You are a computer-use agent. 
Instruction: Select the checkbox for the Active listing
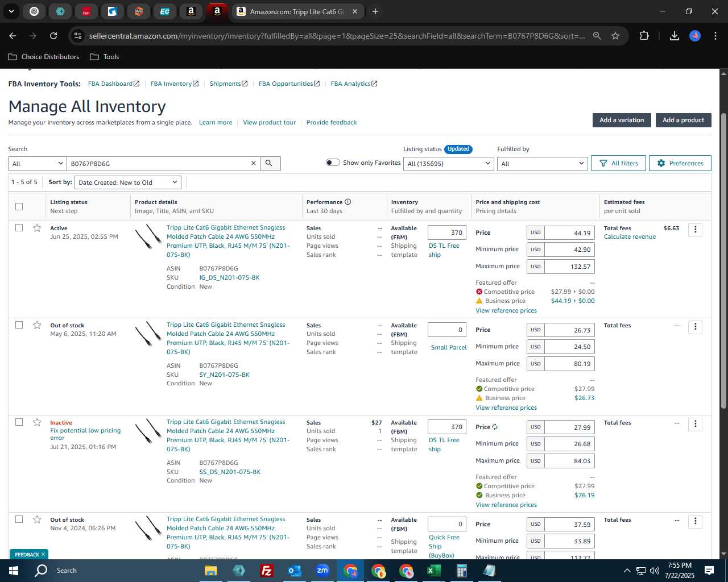coord(19,227)
